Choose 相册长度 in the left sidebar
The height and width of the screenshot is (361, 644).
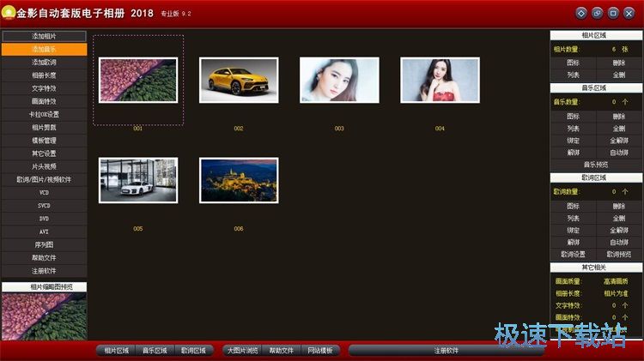pos(44,75)
